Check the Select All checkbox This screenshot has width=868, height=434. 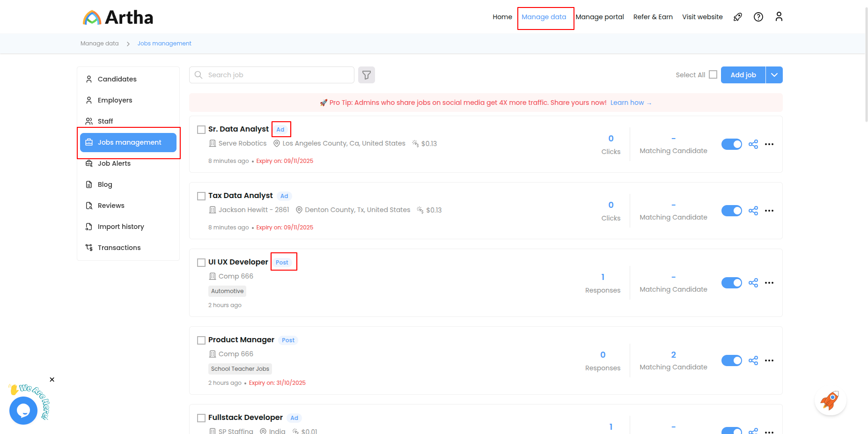click(713, 75)
